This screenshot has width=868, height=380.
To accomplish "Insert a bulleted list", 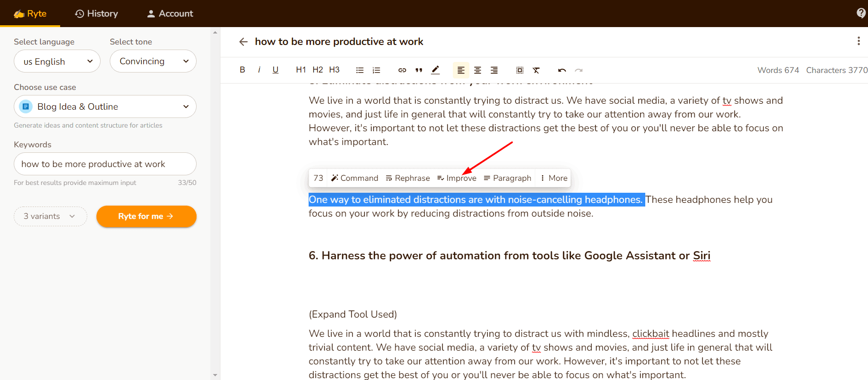I will (360, 70).
